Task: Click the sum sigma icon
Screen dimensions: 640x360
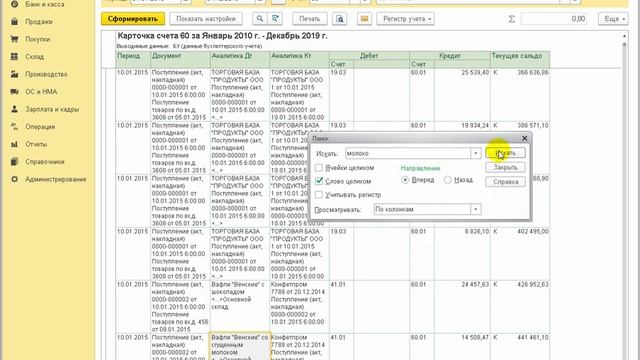Action: [x=511, y=19]
